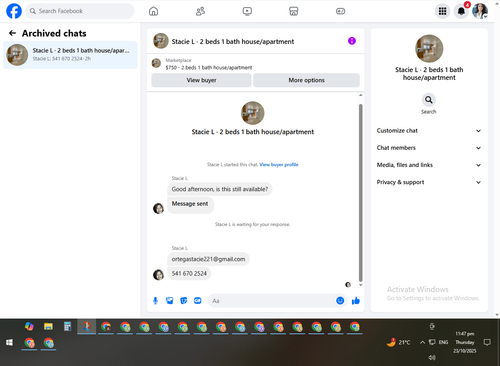
Task: Open the account profile picture menu
Action: tap(480, 11)
